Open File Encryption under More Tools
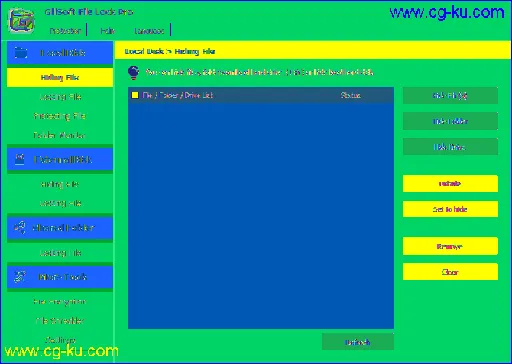The image size is (512, 364). click(60, 302)
